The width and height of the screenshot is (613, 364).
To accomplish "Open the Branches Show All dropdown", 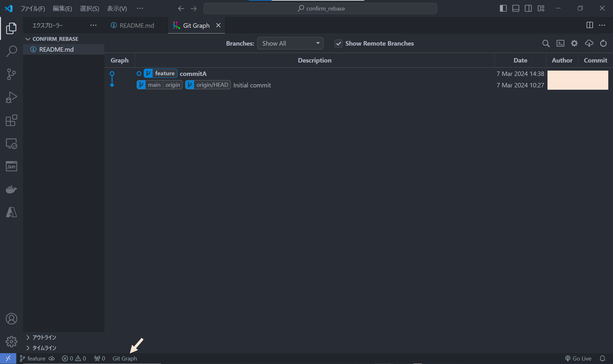I will click(x=290, y=43).
